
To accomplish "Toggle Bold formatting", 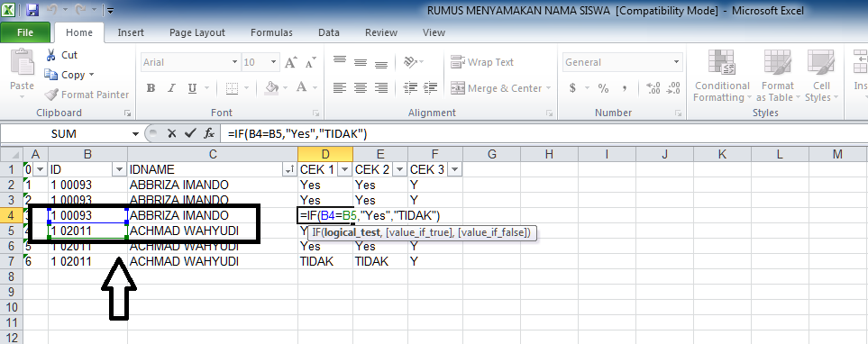I will coord(151,88).
